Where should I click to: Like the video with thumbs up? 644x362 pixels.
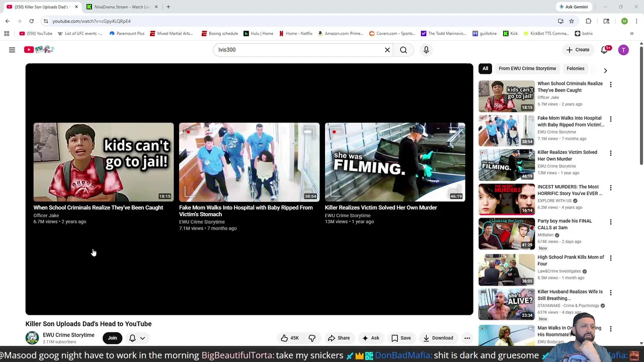(x=289, y=338)
